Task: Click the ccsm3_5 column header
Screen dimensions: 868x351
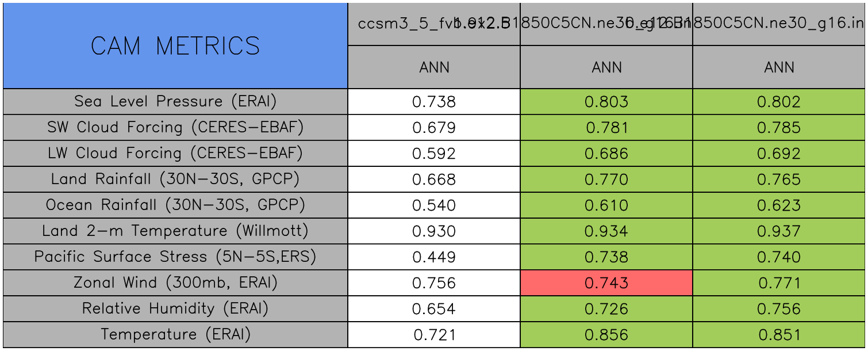Action: (x=434, y=24)
